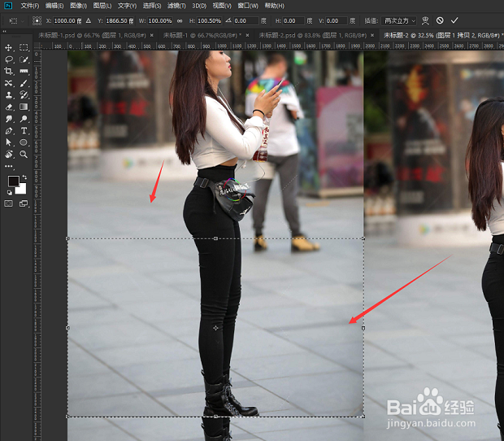Open the 编辑(E) menu

click(x=54, y=6)
